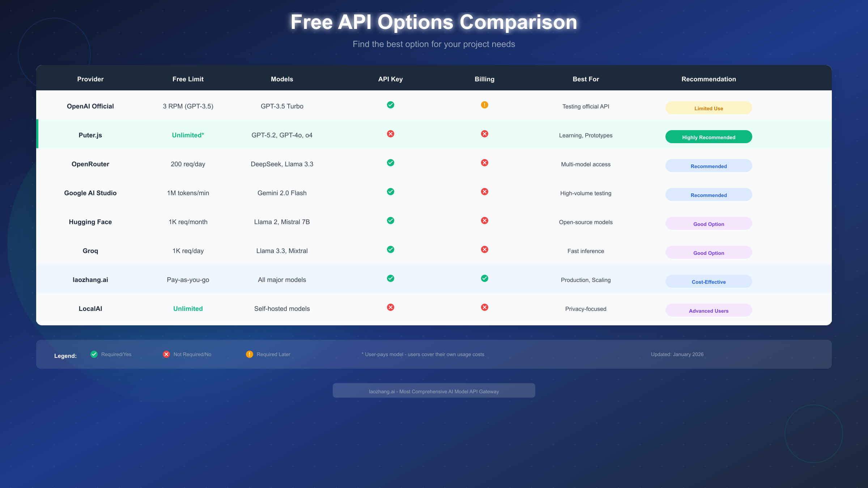Click the red API Key icon in the LocalAI row

point(391,308)
